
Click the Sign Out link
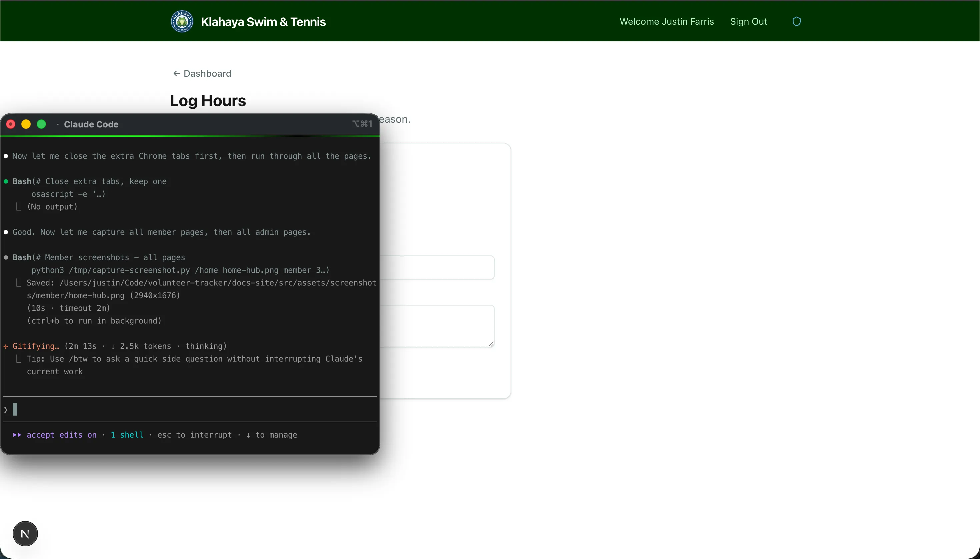748,21
